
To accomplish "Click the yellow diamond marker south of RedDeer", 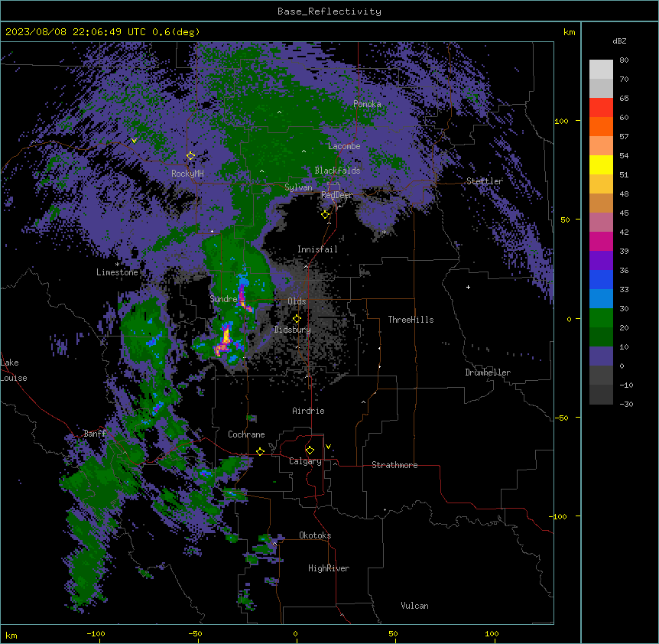I will pyautogui.click(x=325, y=215).
